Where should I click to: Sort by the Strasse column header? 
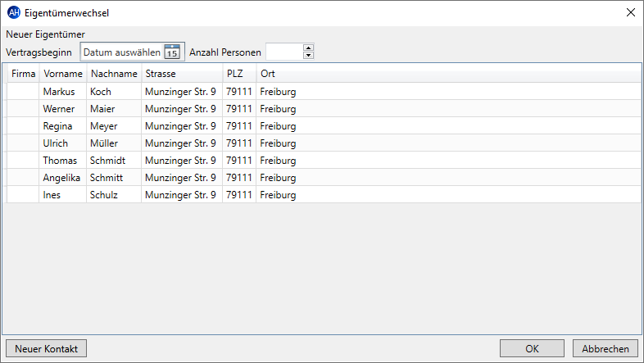(182, 74)
